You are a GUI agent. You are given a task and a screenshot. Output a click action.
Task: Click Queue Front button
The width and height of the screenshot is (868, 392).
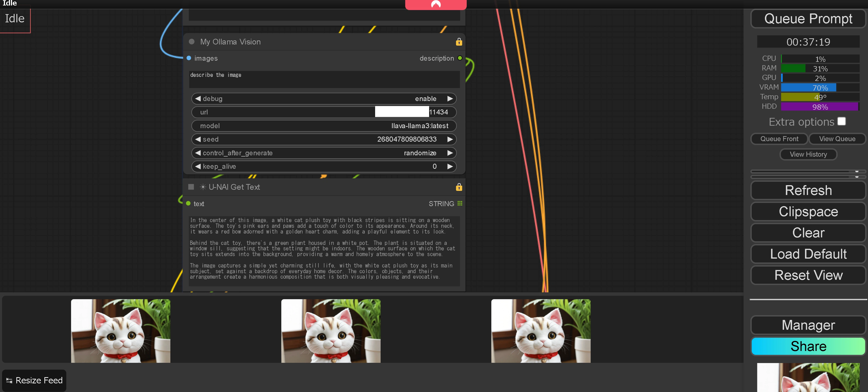click(779, 139)
